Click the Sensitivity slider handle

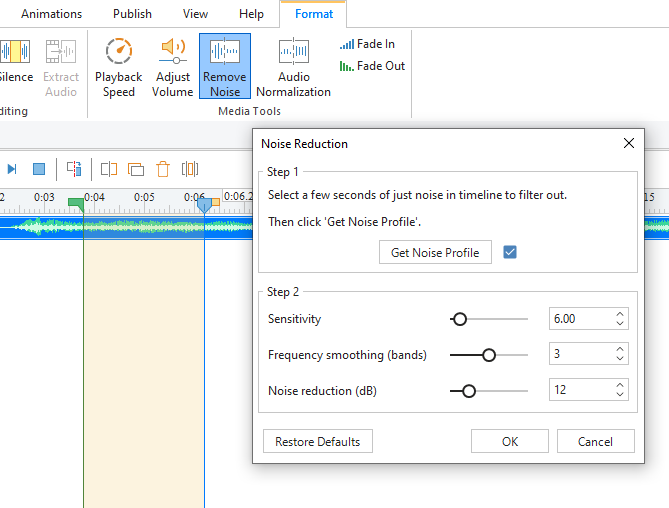pos(460,319)
